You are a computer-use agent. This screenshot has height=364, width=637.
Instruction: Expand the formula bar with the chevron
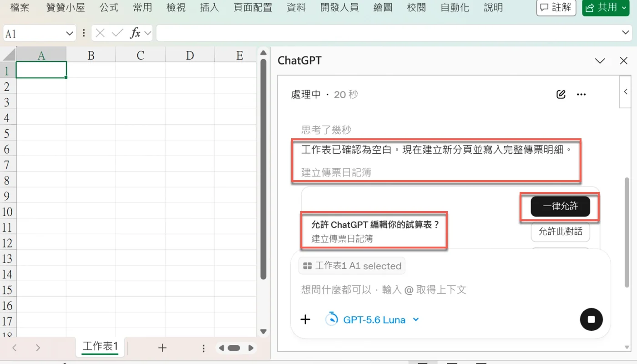tap(626, 33)
